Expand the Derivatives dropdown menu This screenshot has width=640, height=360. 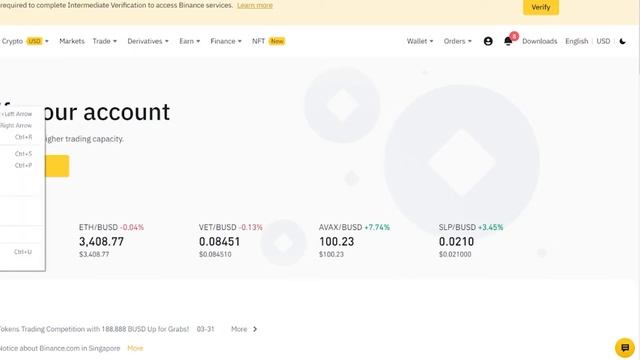click(148, 41)
